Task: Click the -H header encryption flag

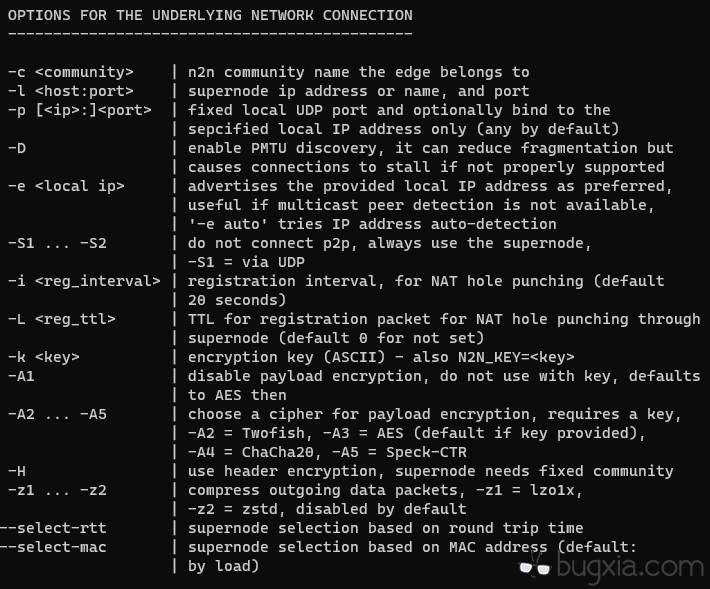Action: pos(17,471)
